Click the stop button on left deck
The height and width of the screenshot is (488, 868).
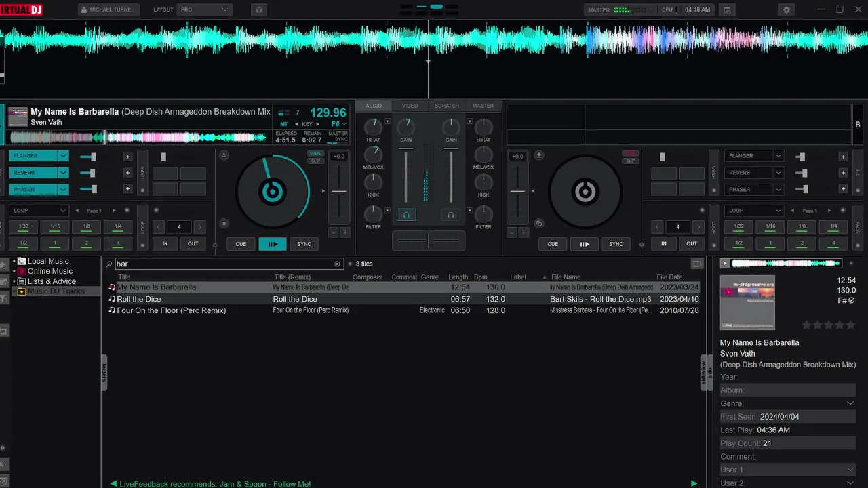[x=224, y=224]
